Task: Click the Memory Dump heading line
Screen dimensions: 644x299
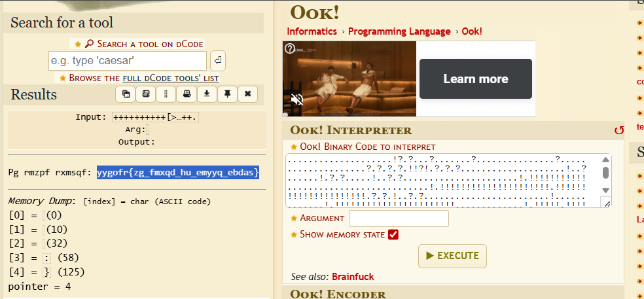Action: pos(109,202)
